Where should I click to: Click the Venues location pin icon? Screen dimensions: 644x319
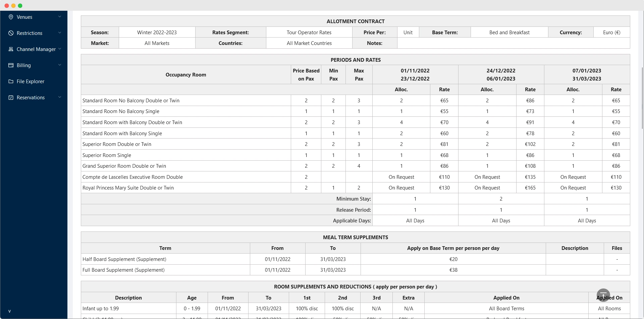(11, 17)
